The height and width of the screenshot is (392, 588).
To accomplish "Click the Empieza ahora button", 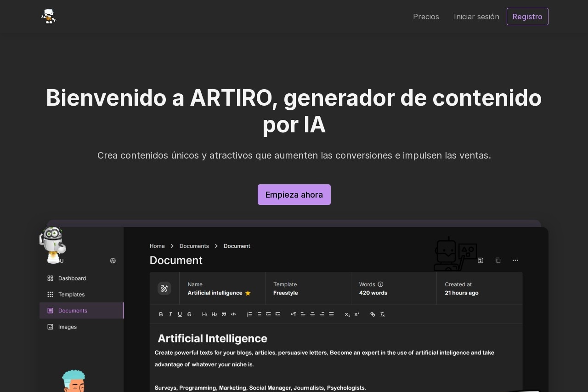I will (294, 194).
